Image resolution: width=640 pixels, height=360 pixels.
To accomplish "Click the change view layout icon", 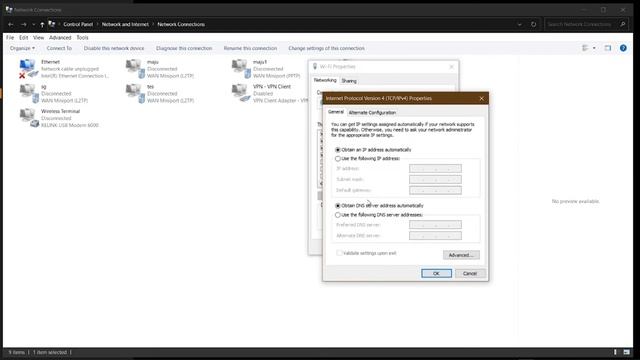I will click(x=585, y=48).
